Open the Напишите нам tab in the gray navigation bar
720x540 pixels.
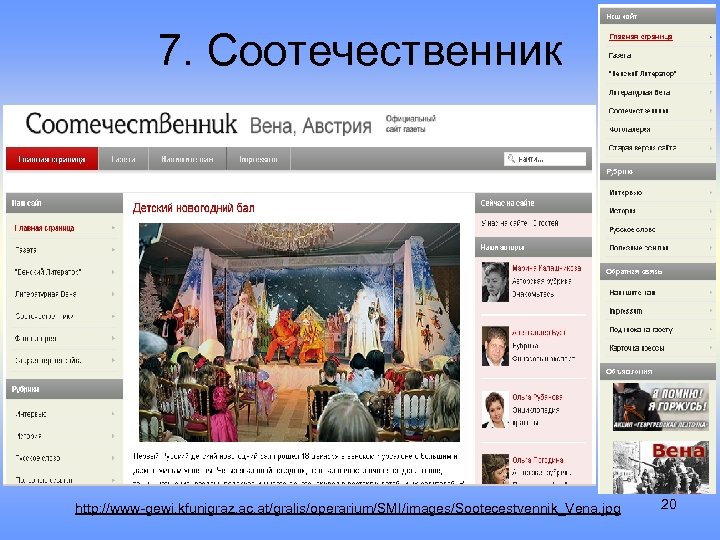187,159
